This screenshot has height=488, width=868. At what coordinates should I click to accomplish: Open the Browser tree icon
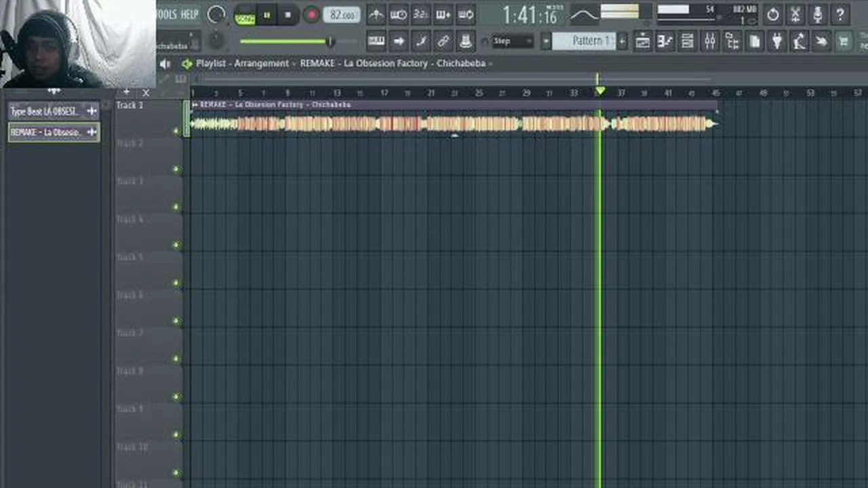point(732,41)
